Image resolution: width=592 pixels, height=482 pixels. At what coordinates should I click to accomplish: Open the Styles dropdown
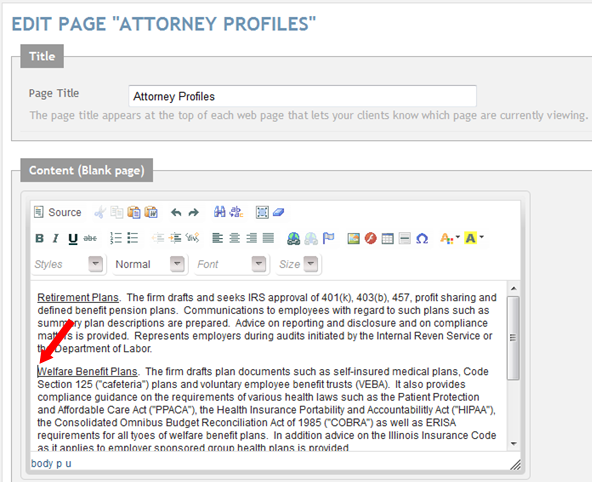69,264
